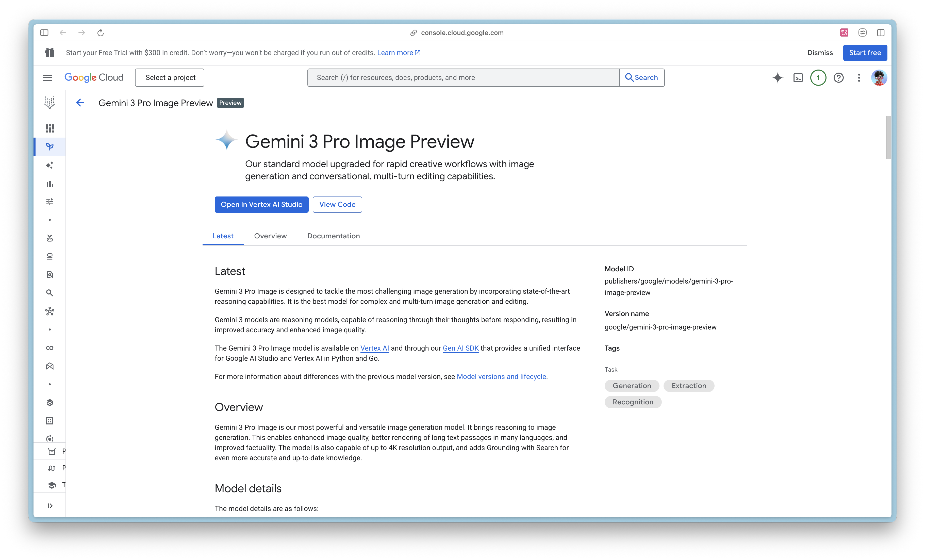
Task: Click the View Code button
Action: pyautogui.click(x=337, y=205)
